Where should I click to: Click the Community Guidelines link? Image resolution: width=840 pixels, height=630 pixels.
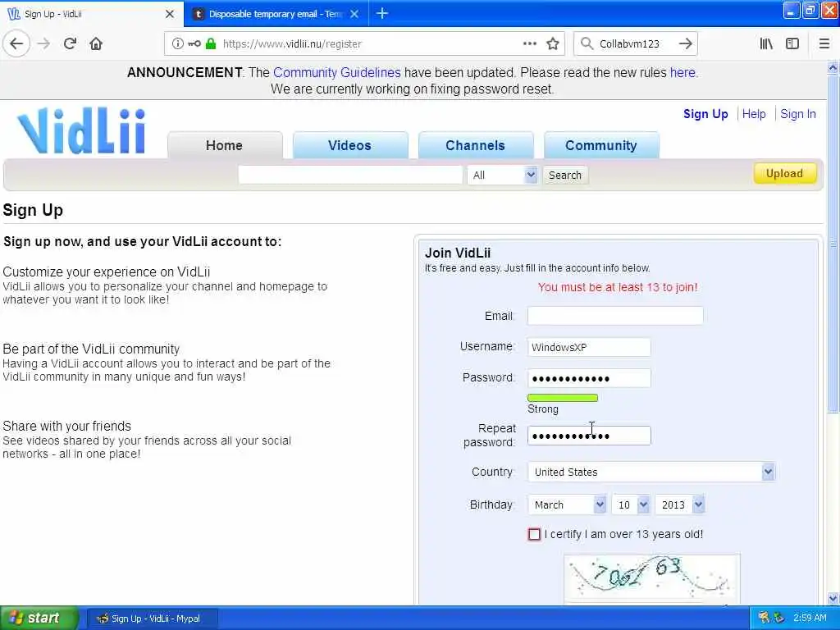tap(336, 72)
